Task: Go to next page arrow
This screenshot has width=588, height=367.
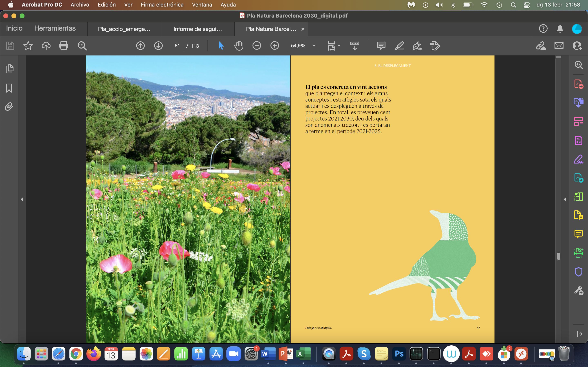Action: (x=158, y=46)
